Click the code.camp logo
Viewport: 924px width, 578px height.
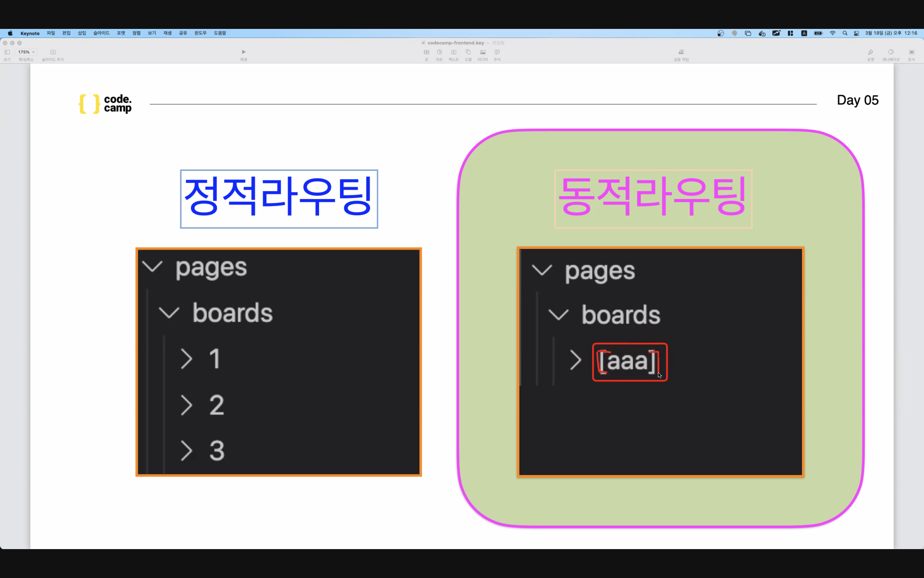[x=105, y=104]
